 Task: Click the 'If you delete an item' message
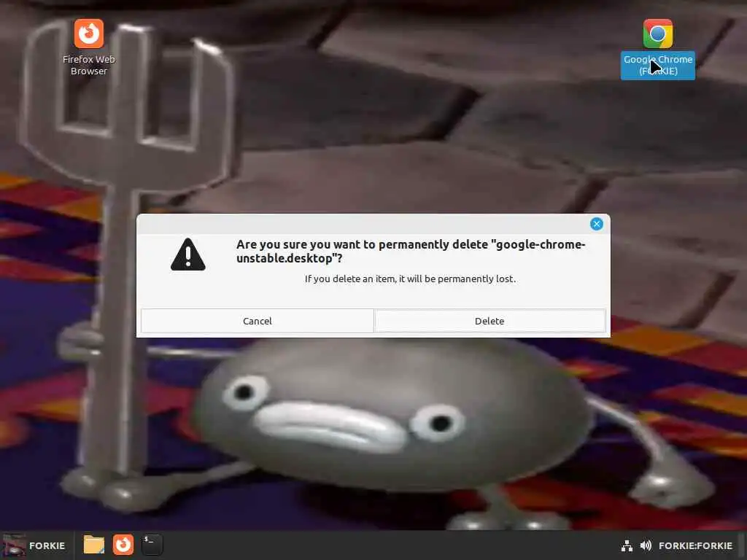tap(410, 279)
